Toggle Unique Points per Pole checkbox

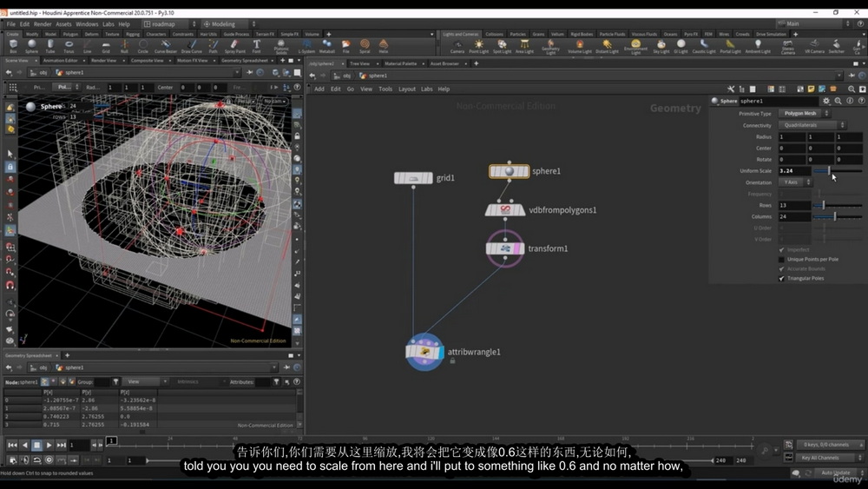(782, 259)
